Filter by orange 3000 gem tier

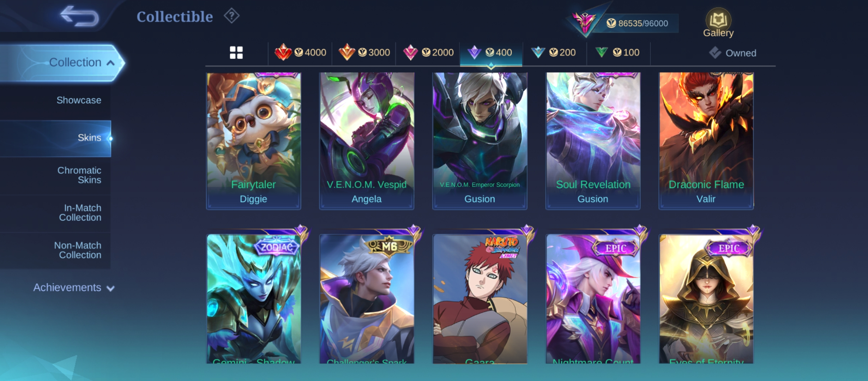coord(364,53)
